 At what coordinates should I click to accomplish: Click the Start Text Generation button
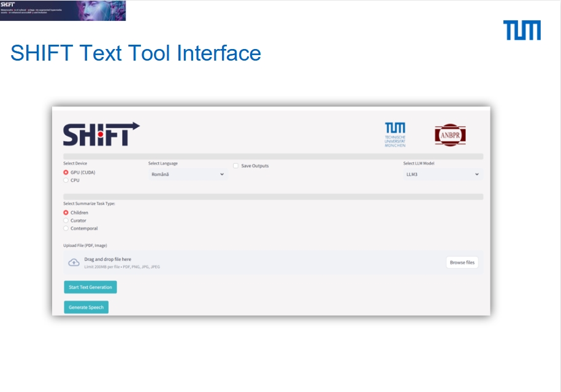tap(91, 287)
